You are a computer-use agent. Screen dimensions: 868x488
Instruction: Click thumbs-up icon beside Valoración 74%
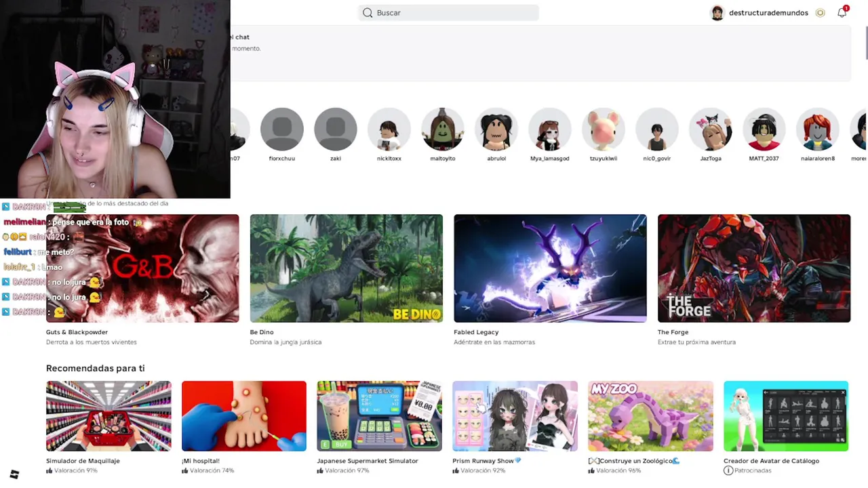(x=185, y=470)
